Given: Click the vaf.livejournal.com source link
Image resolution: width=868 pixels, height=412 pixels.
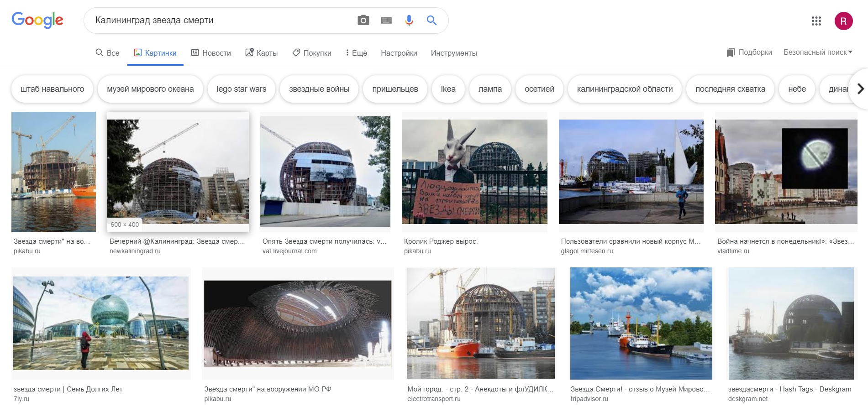Looking at the screenshot, I should tap(289, 251).
